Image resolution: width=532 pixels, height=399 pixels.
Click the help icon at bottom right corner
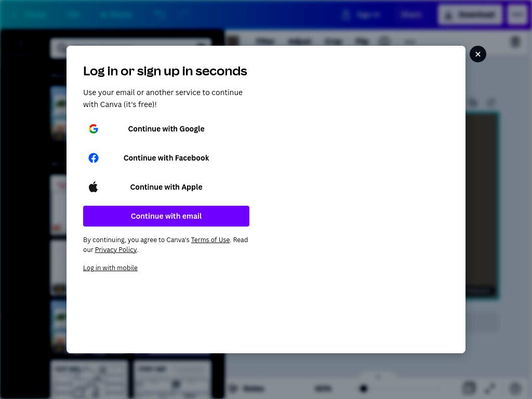coord(515,388)
